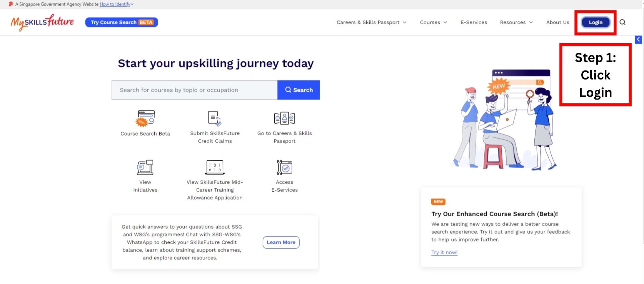Open the Resources dropdown menu
Screen dimensions: 644x284
tap(516, 22)
